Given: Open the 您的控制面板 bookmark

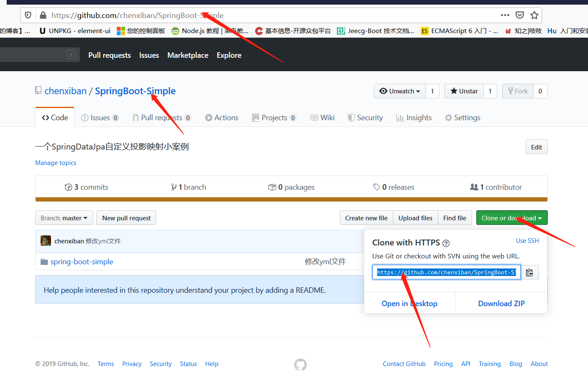Looking at the screenshot, I should [141, 31].
